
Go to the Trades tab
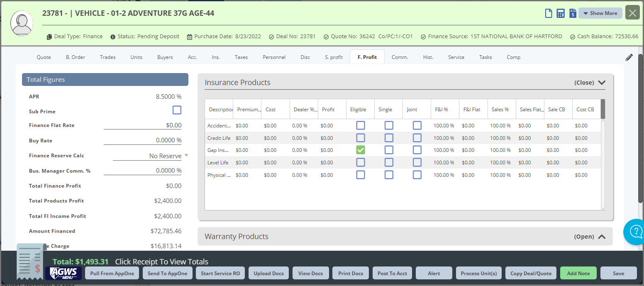pos(108,57)
